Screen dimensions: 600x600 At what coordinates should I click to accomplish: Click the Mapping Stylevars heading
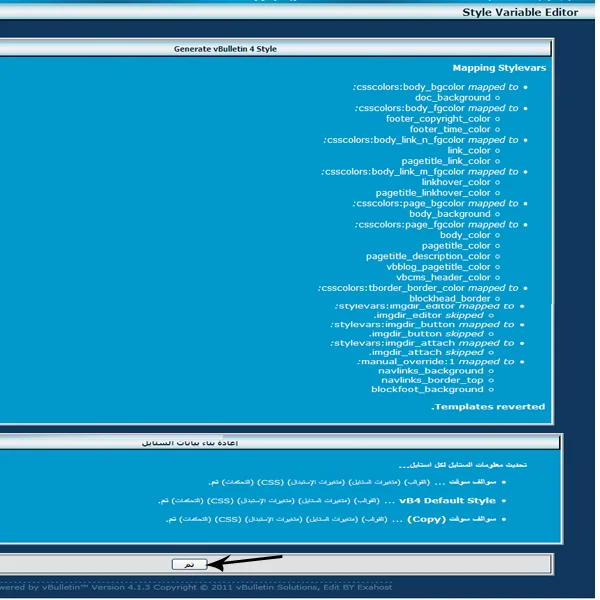click(499, 69)
